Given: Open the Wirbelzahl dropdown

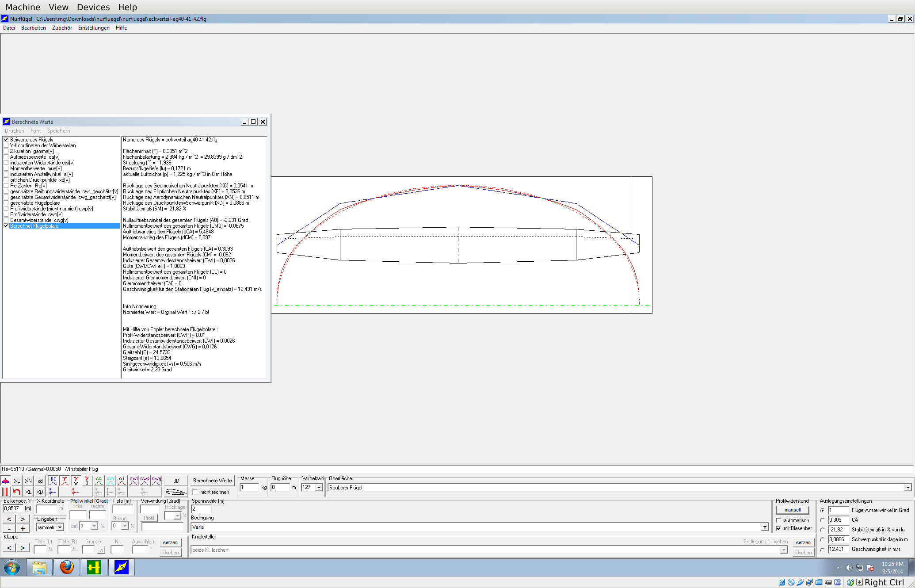Looking at the screenshot, I should (318, 487).
